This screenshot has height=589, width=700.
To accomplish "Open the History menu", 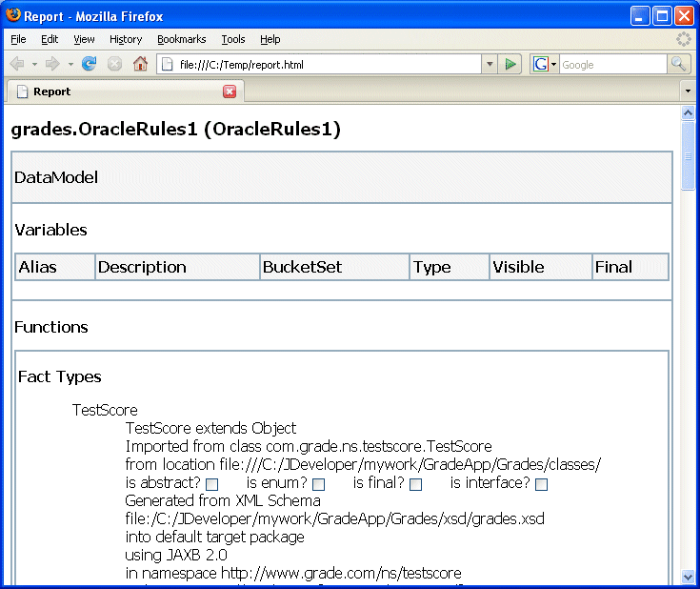I will [126, 39].
